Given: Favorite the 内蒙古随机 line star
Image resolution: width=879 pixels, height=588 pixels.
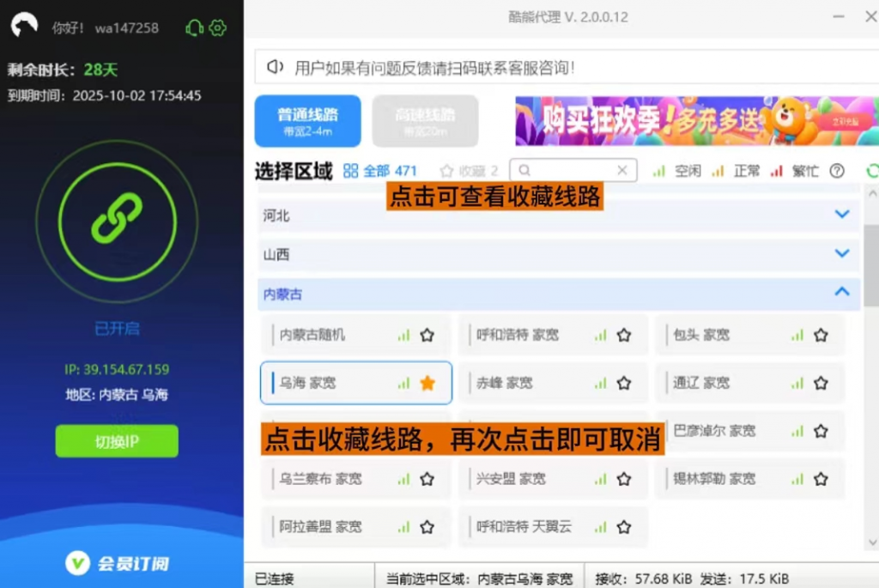Looking at the screenshot, I should click(427, 335).
